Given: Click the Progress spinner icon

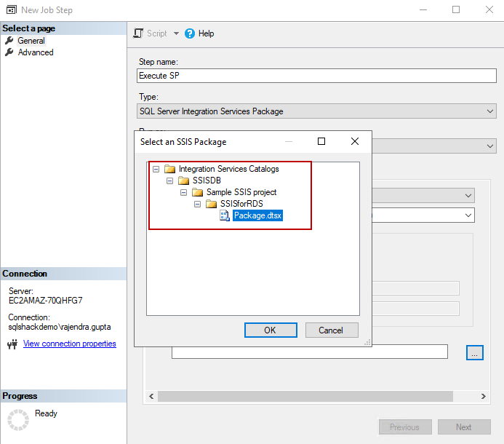Looking at the screenshot, I should pos(18,420).
